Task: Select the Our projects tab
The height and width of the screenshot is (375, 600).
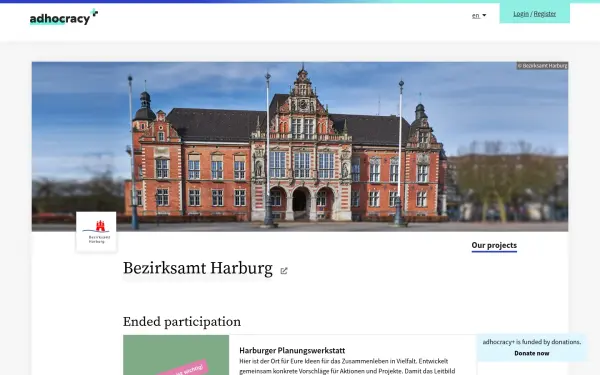Action: coord(494,246)
